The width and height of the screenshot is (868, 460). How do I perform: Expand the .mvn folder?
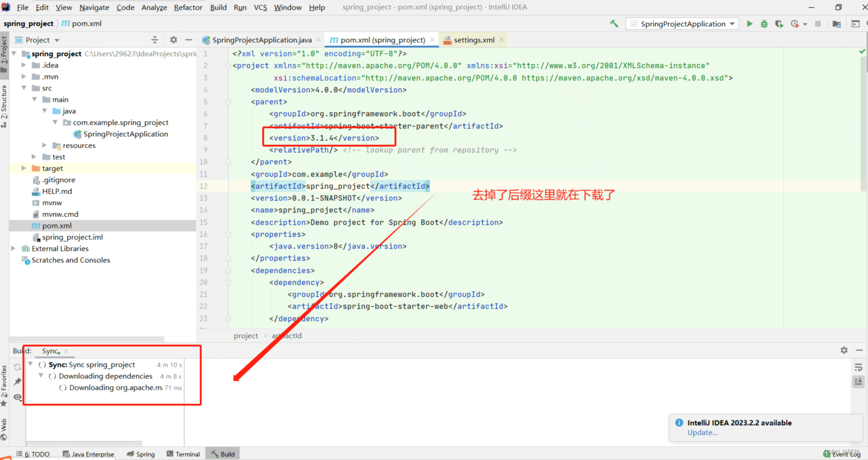(x=24, y=77)
